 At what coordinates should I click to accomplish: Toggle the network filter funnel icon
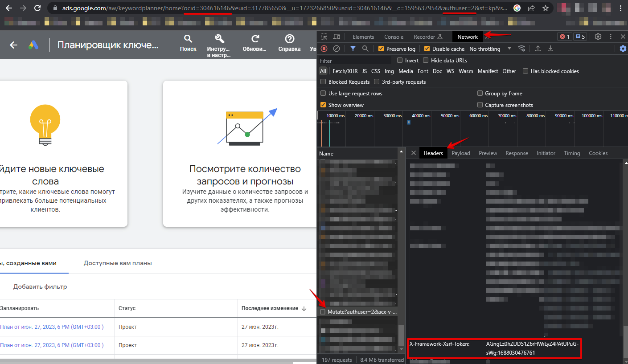pyautogui.click(x=353, y=49)
